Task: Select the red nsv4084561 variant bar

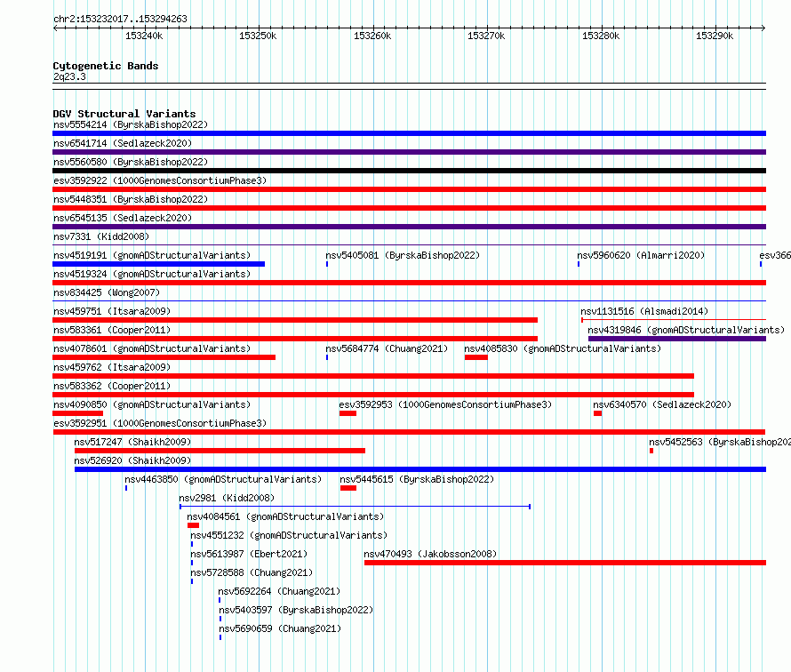Action: tap(193, 525)
